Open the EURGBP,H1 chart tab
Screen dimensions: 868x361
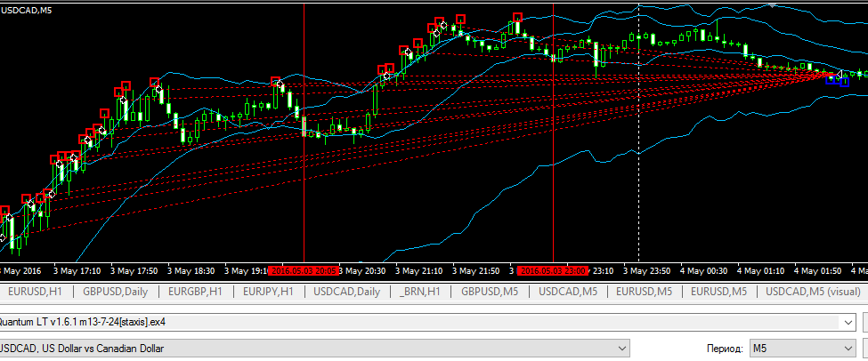coord(195,292)
